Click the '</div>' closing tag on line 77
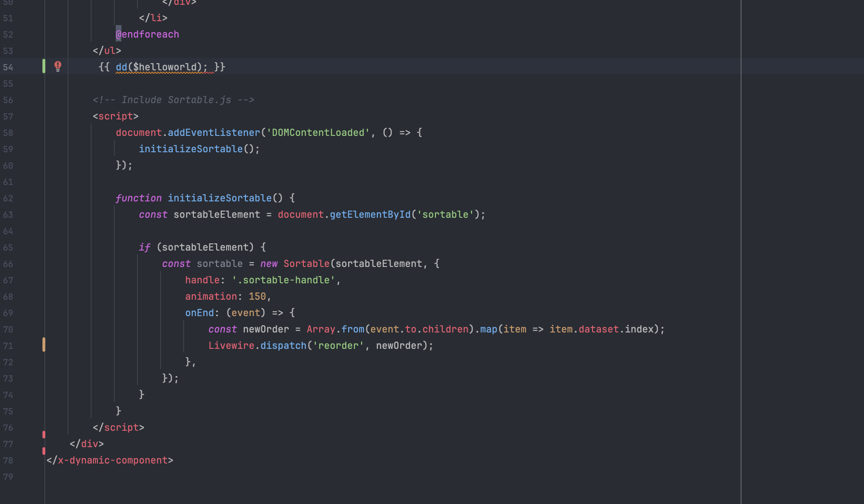Viewport: 864px width, 504px height. click(x=87, y=444)
